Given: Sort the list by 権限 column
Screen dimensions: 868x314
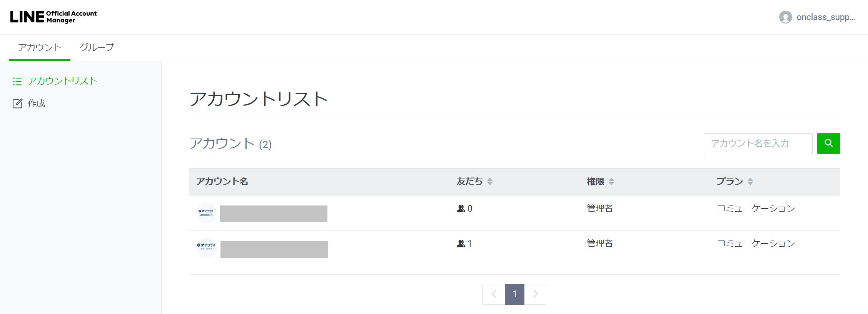Looking at the screenshot, I should [611, 182].
